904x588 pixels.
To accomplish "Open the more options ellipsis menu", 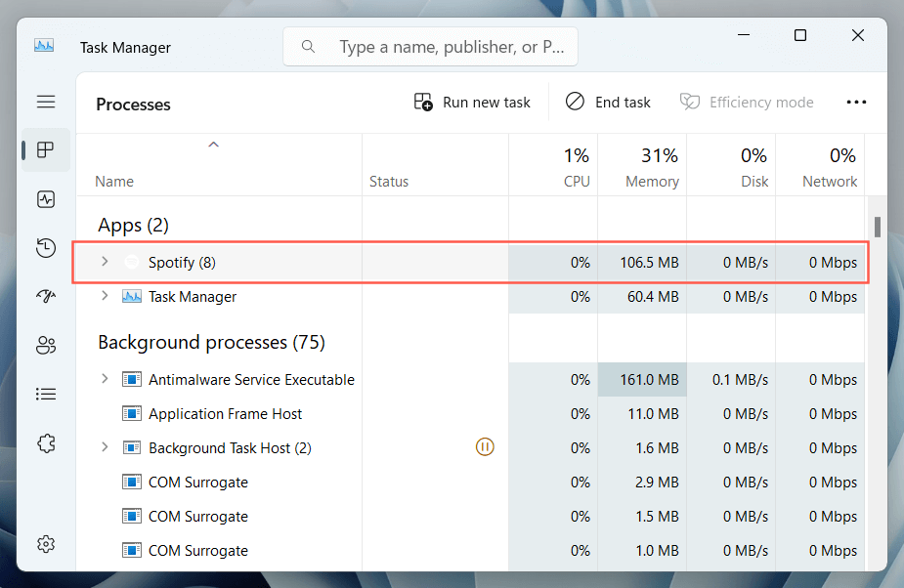I will [856, 102].
